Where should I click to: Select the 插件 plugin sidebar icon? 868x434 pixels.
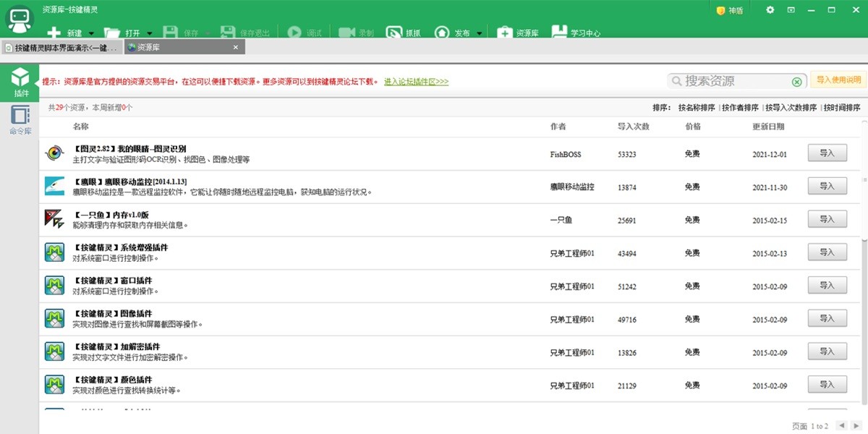click(x=20, y=82)
